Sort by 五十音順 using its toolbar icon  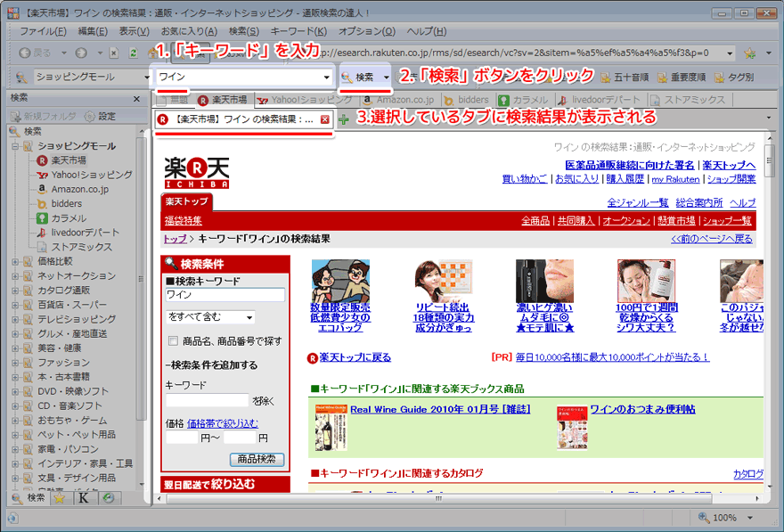[x=606, y=78]
